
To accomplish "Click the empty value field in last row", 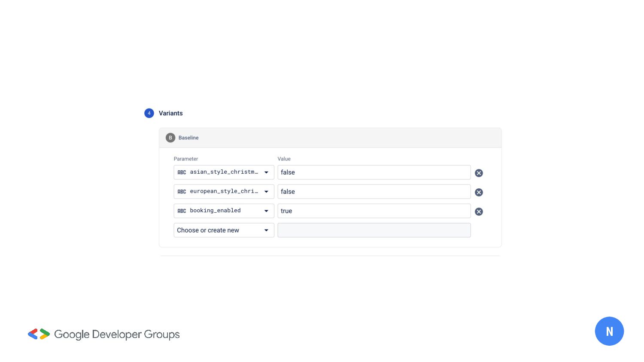I will pos(374,230).
